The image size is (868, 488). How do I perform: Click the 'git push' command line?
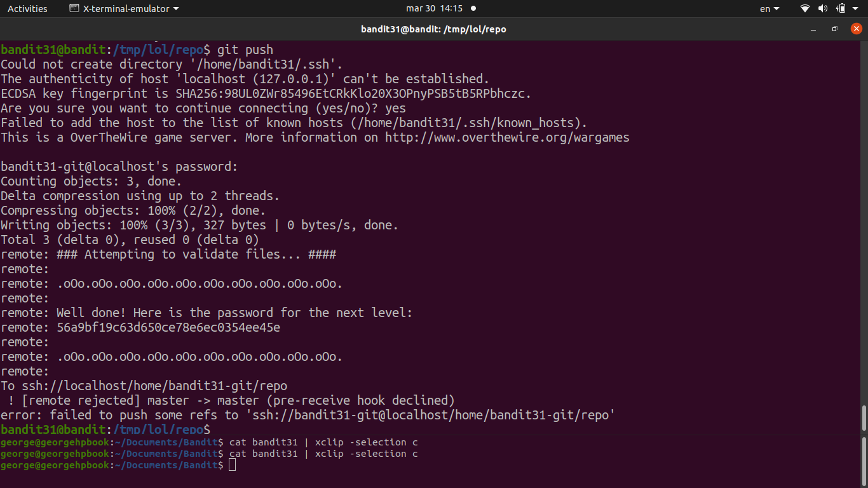tap(245, 50)
